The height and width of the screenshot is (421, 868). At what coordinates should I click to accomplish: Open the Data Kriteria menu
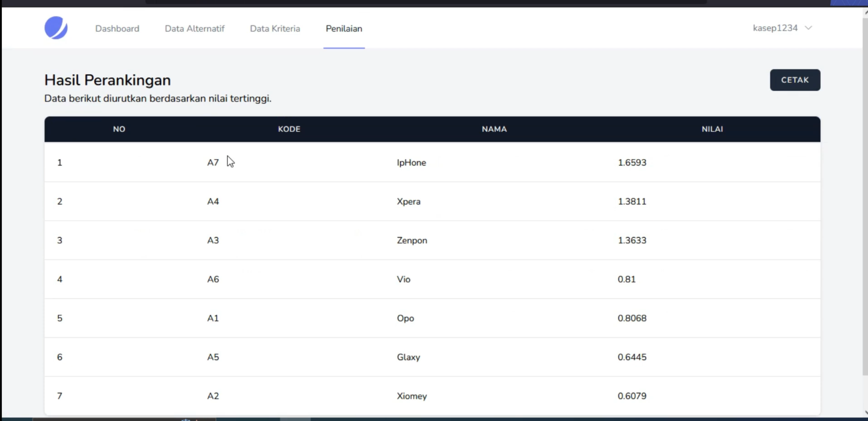pos(275,29)
